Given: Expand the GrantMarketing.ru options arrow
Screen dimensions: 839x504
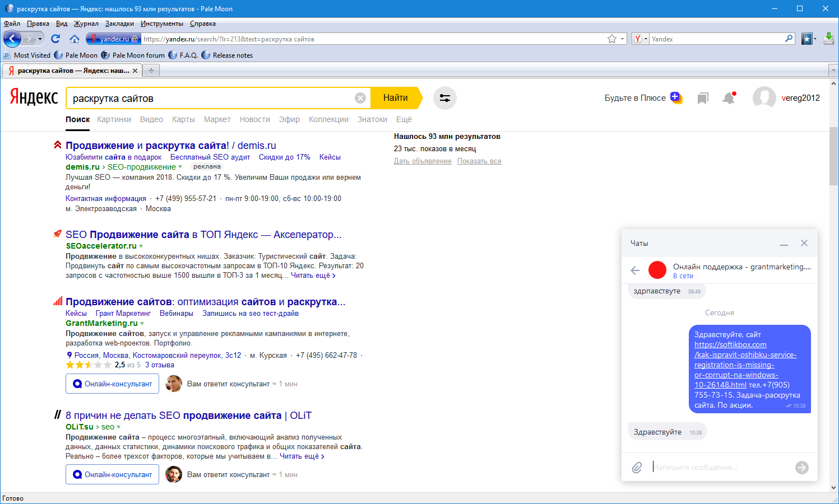Looking at the screenshot, I should click(x=142, y=323).
